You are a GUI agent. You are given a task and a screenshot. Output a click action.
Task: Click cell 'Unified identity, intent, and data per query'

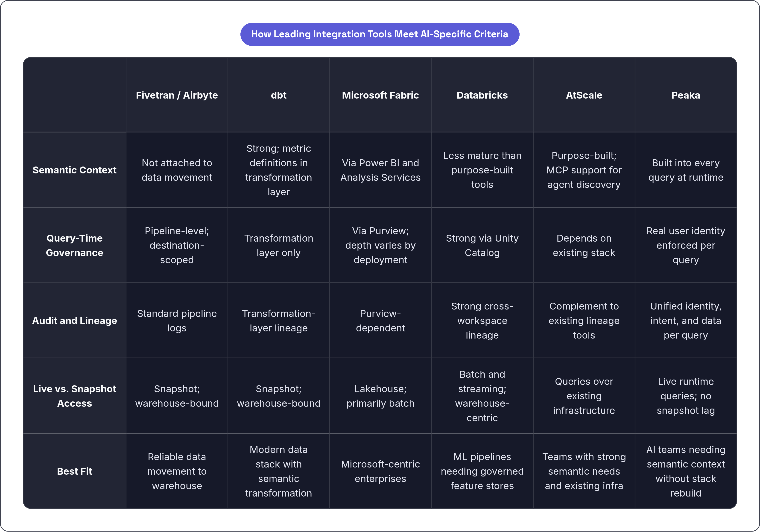(x=686, y=320)
